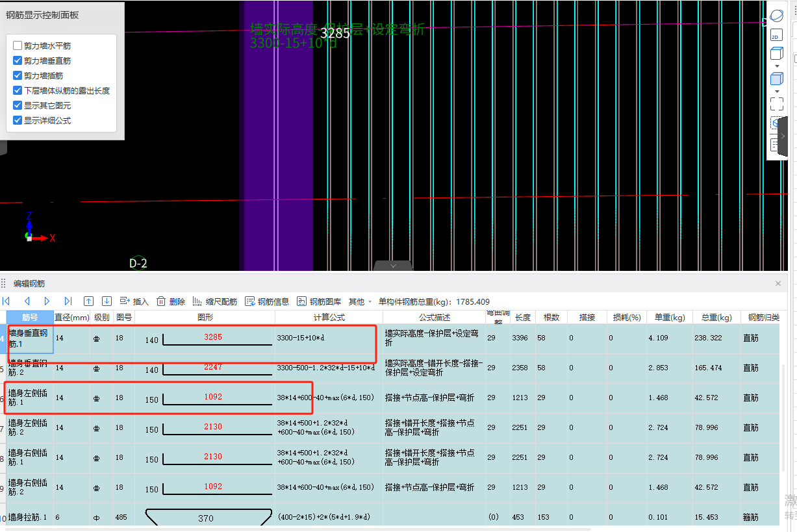Grab the 编辑钢筋 panel drag handle
The image size is (797, 532).
pos(3,284)
